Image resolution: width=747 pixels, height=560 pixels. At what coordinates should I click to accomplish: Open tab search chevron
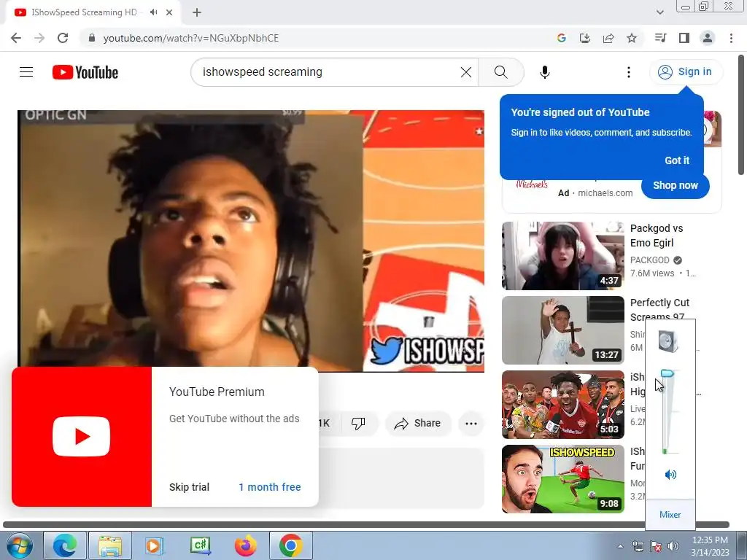coord(659,12)
